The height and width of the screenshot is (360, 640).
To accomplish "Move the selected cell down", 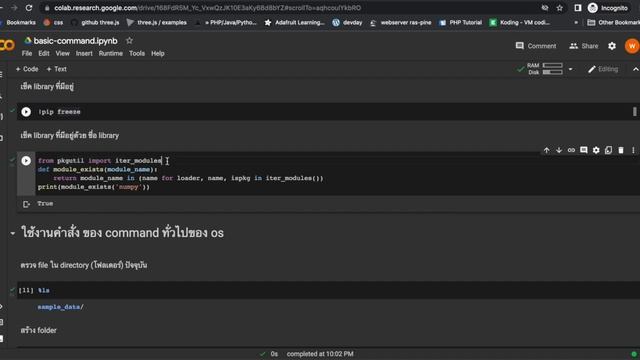I will (559, 150).
